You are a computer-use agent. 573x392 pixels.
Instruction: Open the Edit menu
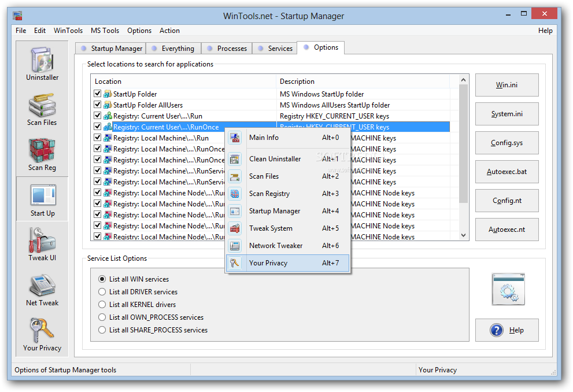[40, 31]
